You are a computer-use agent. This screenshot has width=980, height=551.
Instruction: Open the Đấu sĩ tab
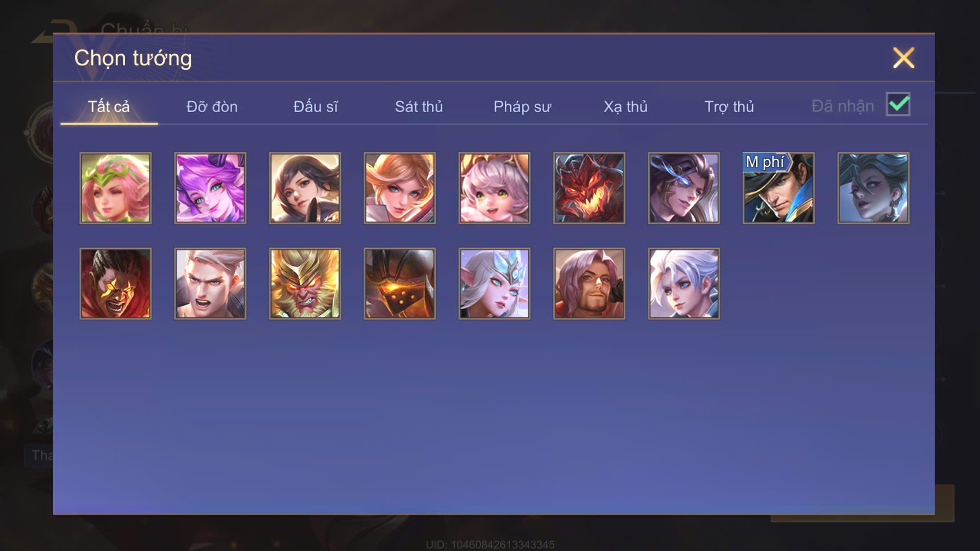tap(316, 107)
